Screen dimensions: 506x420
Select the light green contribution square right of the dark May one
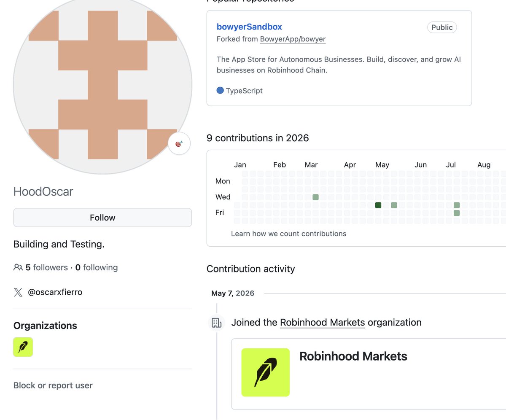(394, 205)
